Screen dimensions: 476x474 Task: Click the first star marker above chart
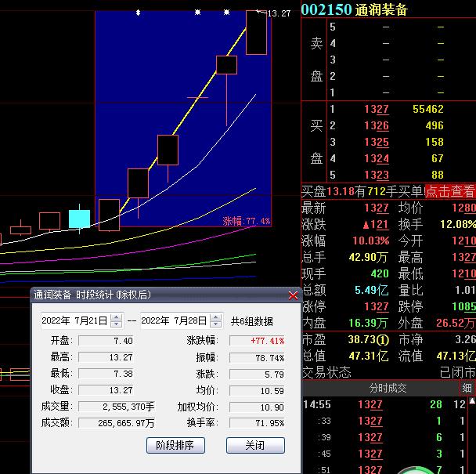pos(138,13)
